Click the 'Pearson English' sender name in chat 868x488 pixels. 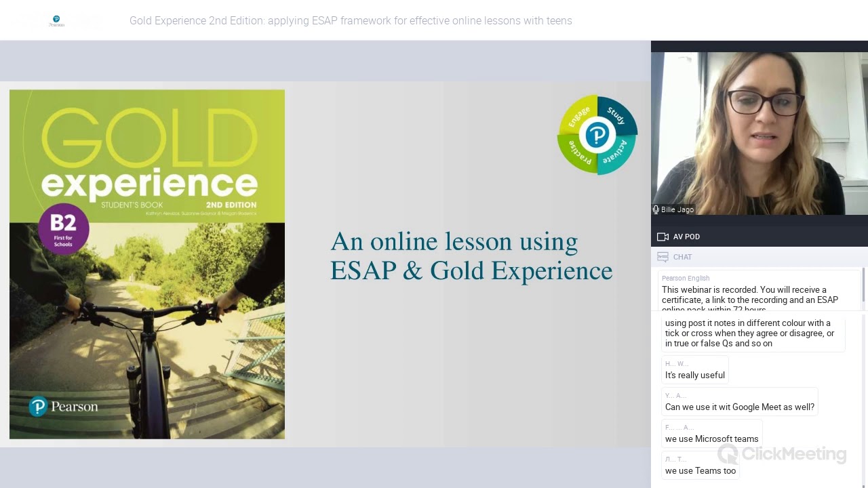coord(686,278)
